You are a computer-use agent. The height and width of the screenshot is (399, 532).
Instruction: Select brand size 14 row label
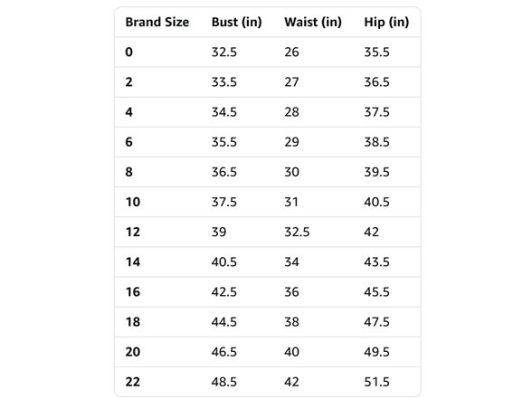tap(133, 262)
